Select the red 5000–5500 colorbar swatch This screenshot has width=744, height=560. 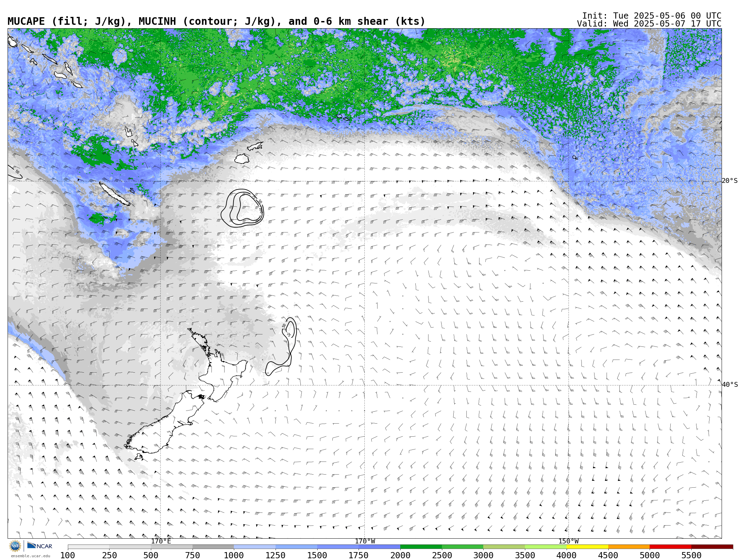tap(671, 547)
